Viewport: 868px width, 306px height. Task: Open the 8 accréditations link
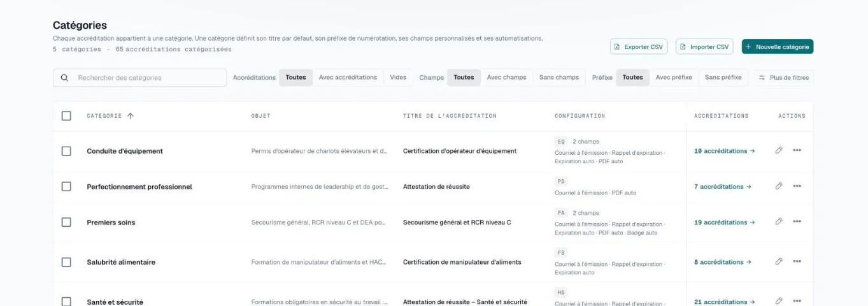722,262
